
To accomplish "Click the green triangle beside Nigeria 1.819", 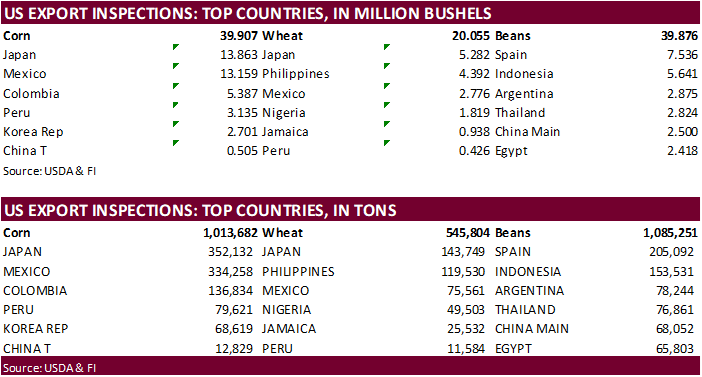I will point(387,105).
